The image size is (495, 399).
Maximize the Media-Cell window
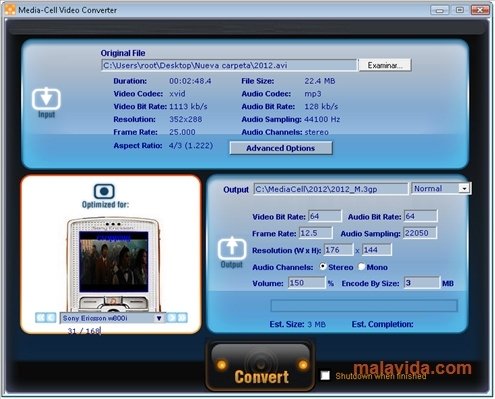tap(460, 10)
